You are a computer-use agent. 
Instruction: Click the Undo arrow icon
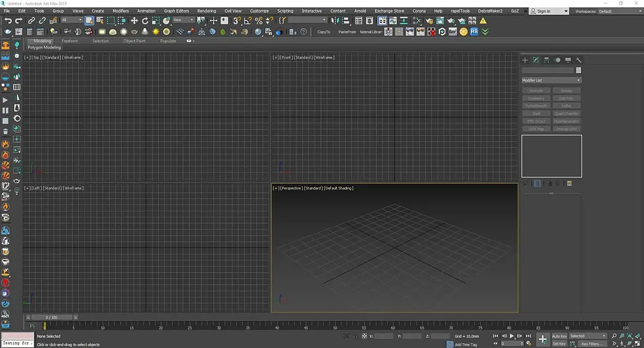[8, 21]
